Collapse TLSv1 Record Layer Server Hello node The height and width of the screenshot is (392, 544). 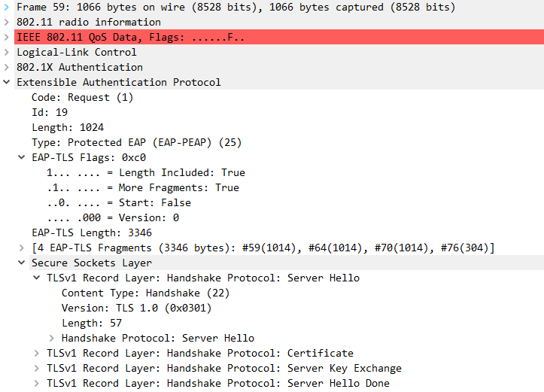point(37,278)
